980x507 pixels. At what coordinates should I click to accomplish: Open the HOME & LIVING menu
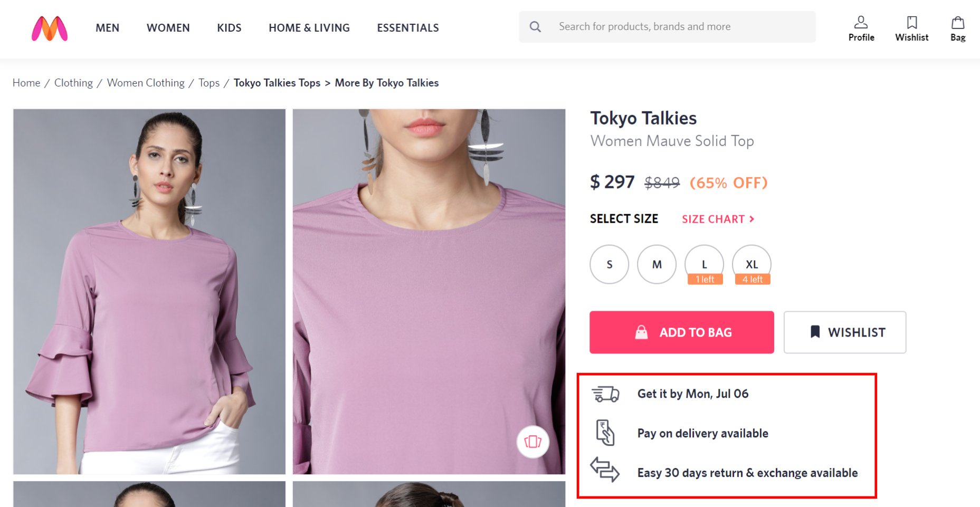tap(309, 28)
